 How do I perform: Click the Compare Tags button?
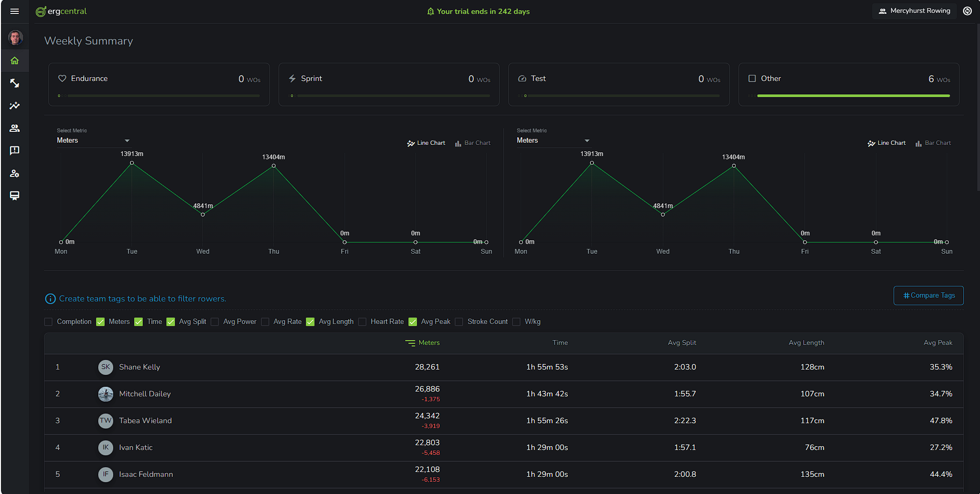point(928,296)
